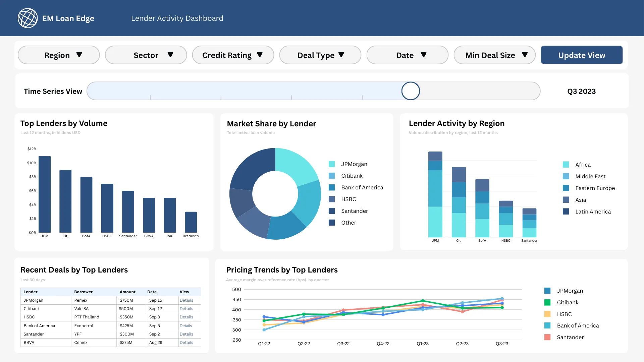
Task: Click the Borrower column header
Action: [83, 292]
